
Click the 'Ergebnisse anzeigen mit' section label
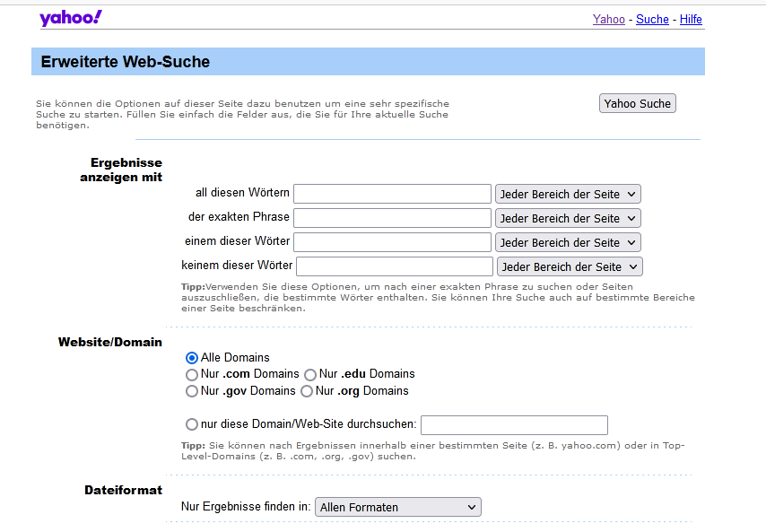click(121, 170)
